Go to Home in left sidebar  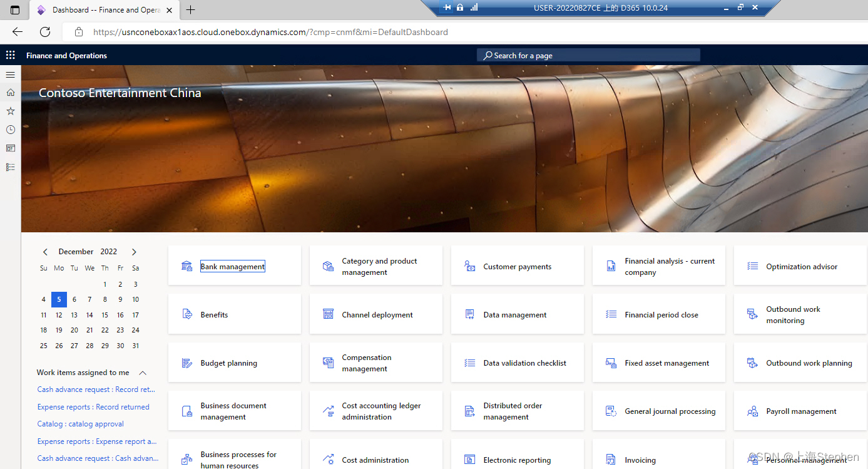coord(10,92)
